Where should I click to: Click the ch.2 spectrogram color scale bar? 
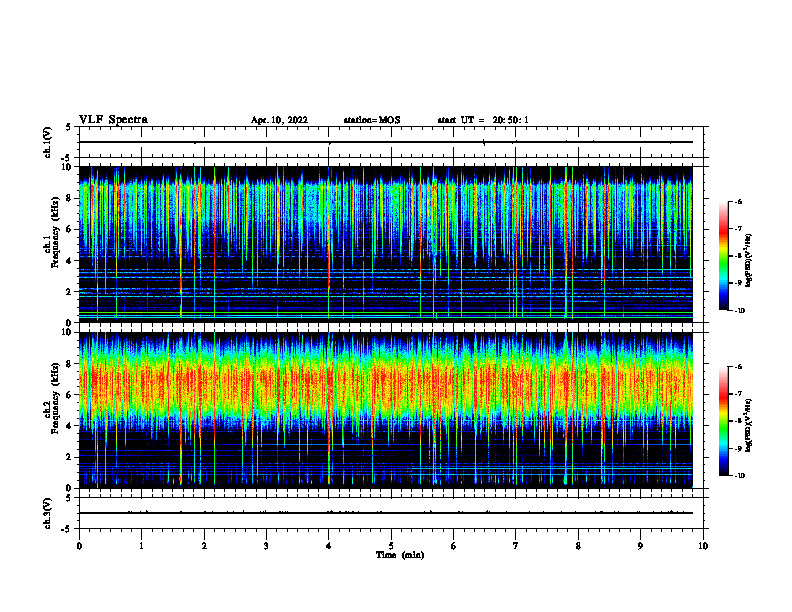[x=724, y=421]
